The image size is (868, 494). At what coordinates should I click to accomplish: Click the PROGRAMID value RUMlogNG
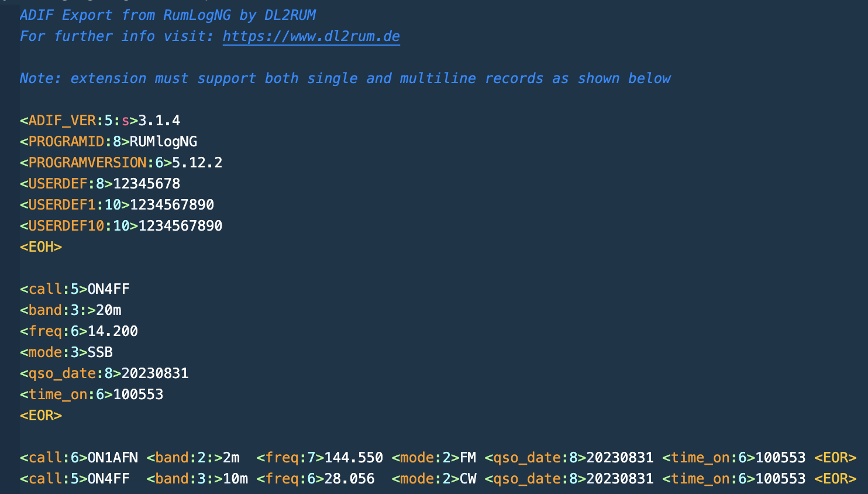[x=163, y=142]
